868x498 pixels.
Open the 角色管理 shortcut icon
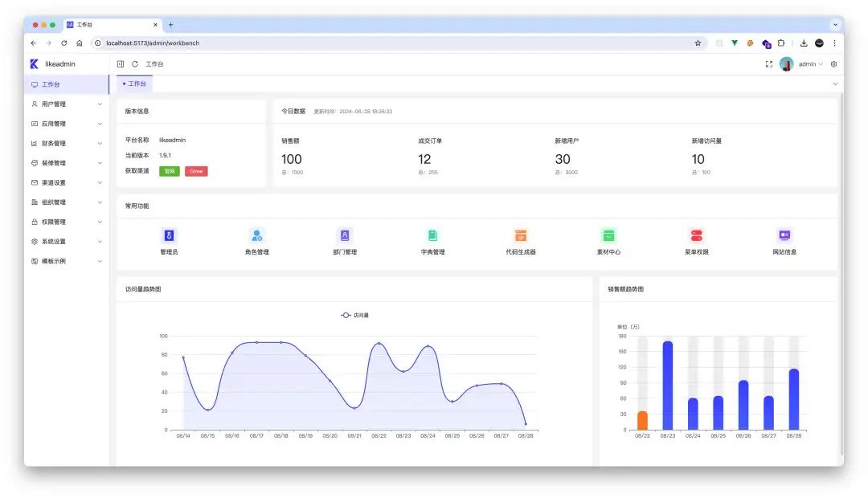click(x=256, y=235)
